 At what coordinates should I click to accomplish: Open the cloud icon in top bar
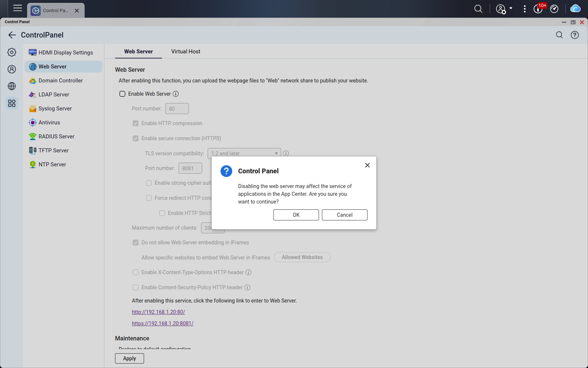point(575,9)
